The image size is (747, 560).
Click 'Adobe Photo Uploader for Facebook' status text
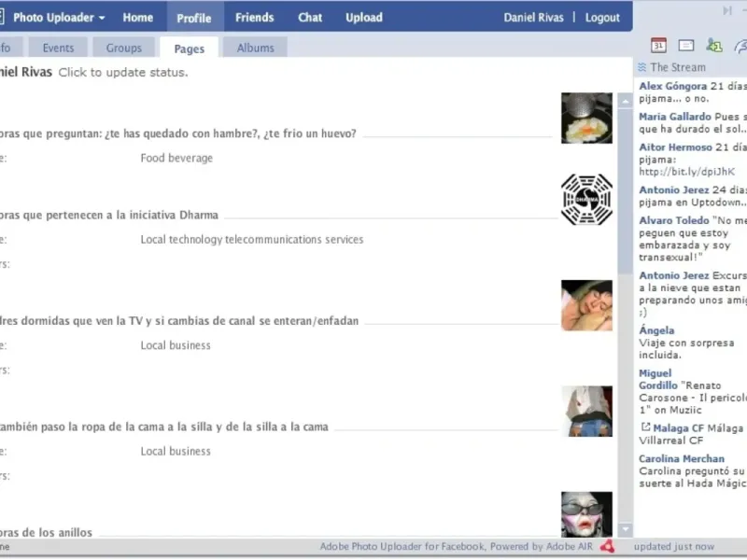402,547
